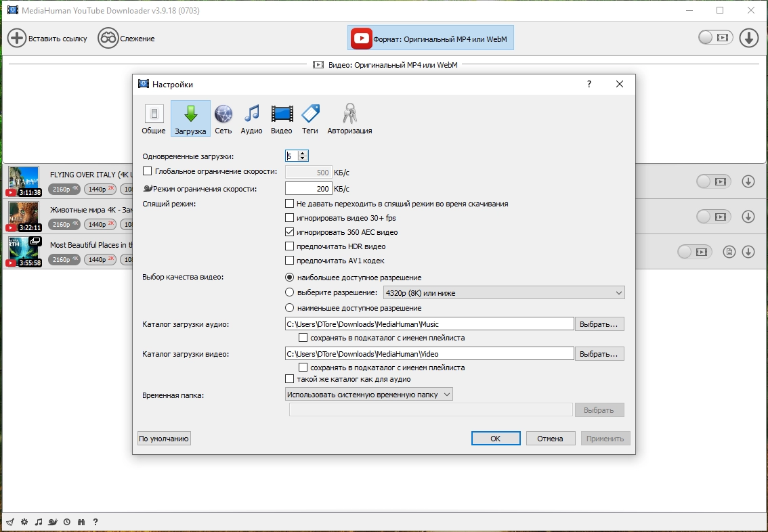Select 2160p 4K badge for Животные мира
Image resolution: width=768 pixels, height=532 pixels.
[x=64, y=224]
